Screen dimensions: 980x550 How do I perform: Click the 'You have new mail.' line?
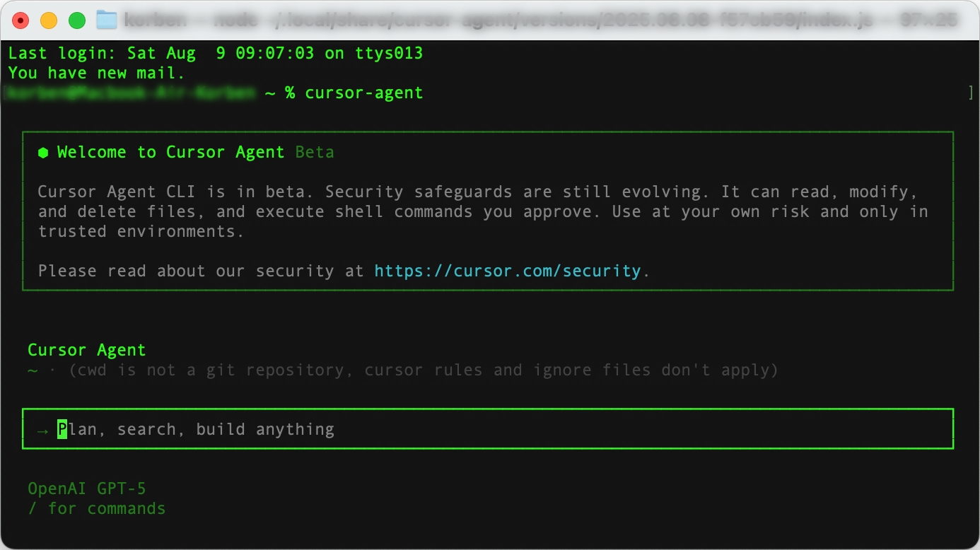(97, 73)
